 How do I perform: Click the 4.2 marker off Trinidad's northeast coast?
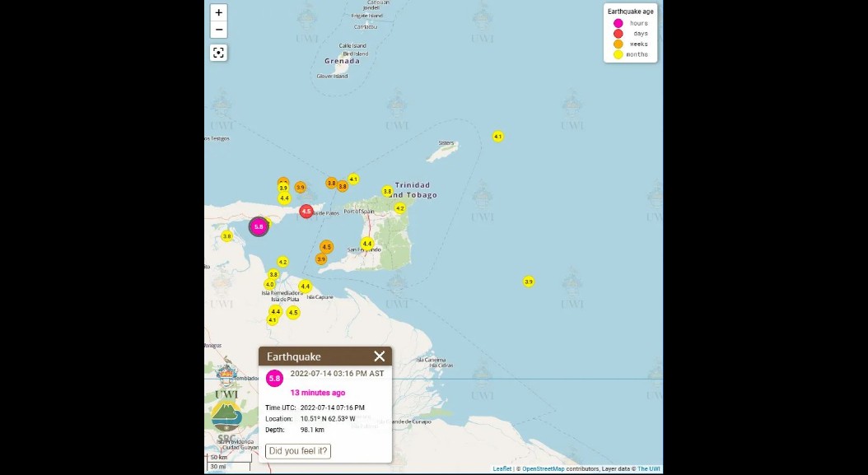coord(402,208)
